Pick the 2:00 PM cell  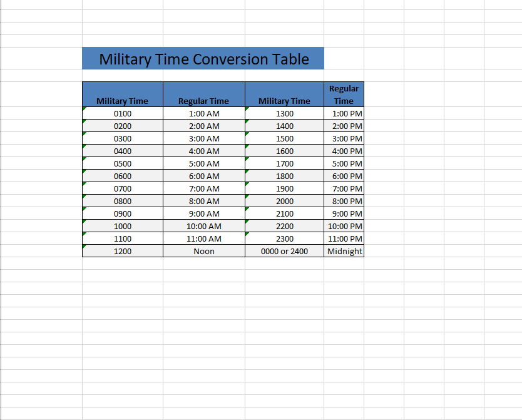(x=344, y=126)
